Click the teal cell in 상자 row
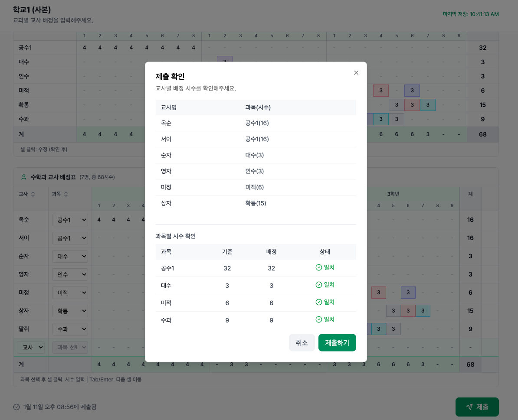518x420 pixels. coord(423,311)
